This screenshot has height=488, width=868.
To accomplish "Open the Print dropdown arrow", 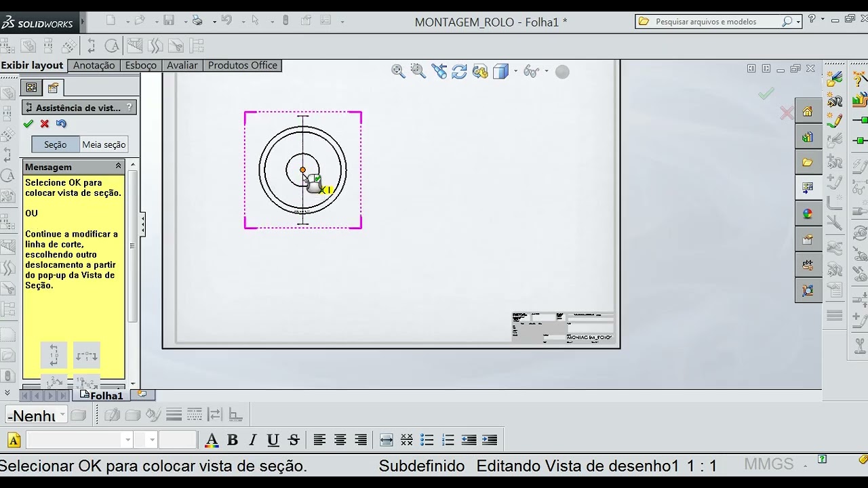I will (214, 22).
